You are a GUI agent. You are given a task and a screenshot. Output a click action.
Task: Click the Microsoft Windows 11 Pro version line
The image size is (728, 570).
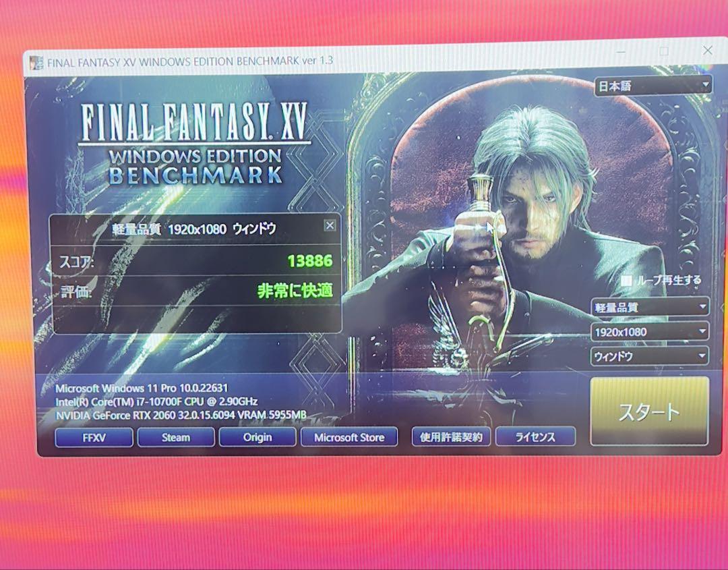pos(142,388)
